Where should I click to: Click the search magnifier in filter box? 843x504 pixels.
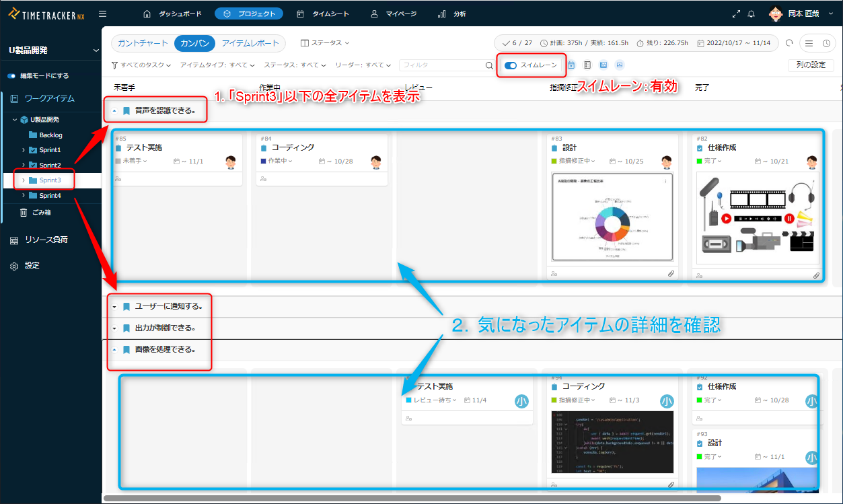pos(489,65)
